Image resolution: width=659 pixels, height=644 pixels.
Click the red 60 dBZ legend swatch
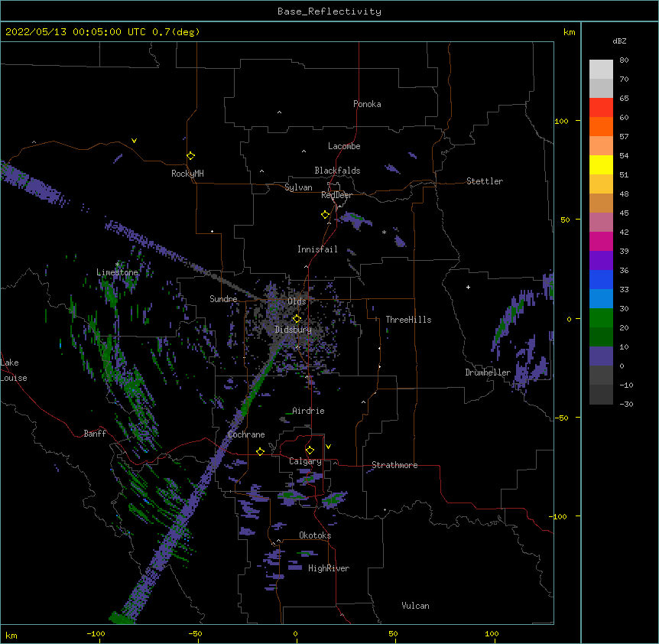pos(601,108)
